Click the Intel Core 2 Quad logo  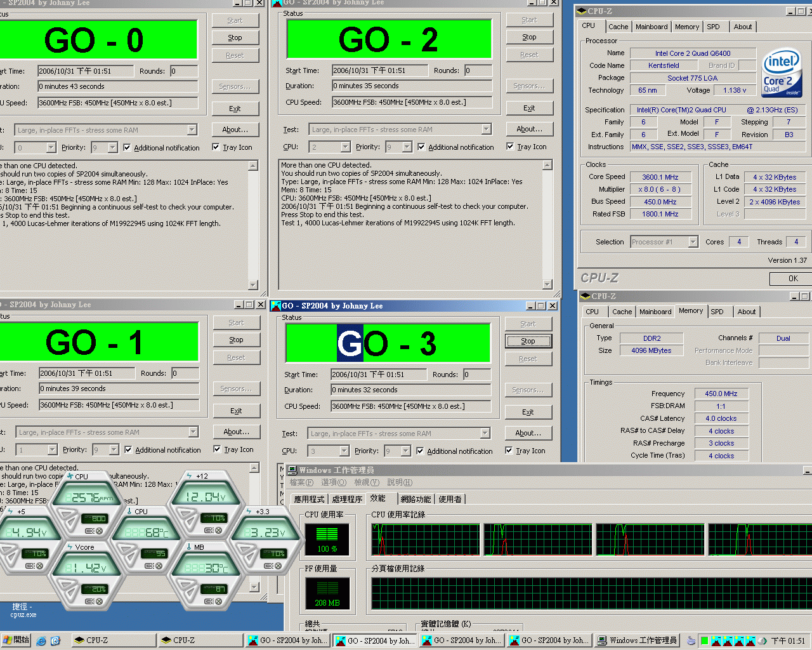click(x=782, y=74)
